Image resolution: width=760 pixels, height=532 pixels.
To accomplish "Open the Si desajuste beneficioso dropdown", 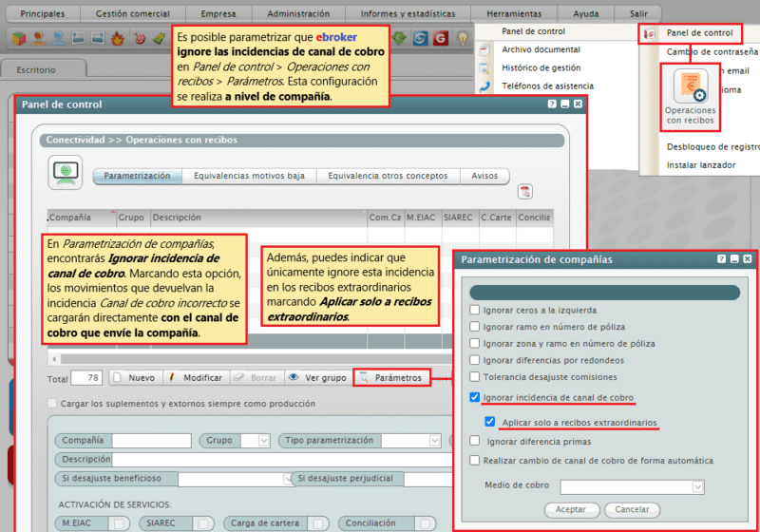I will 288,479.
